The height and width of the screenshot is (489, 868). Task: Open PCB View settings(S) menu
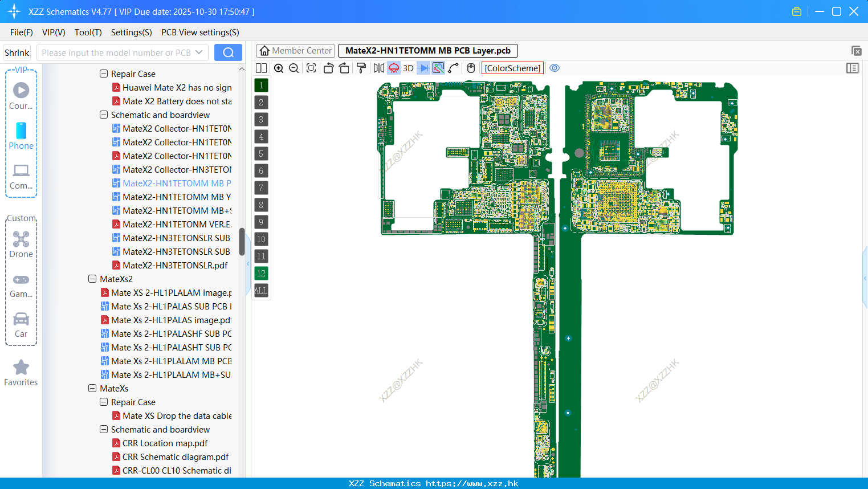(x=200, y=32)
